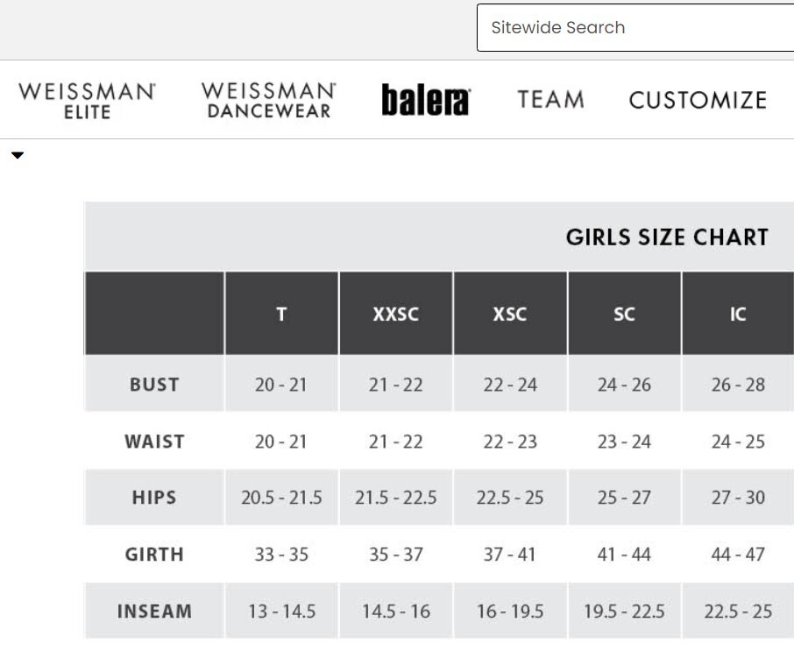794x672 pixels.
Task: Select the WAIST row label
Action: (154, 442)
